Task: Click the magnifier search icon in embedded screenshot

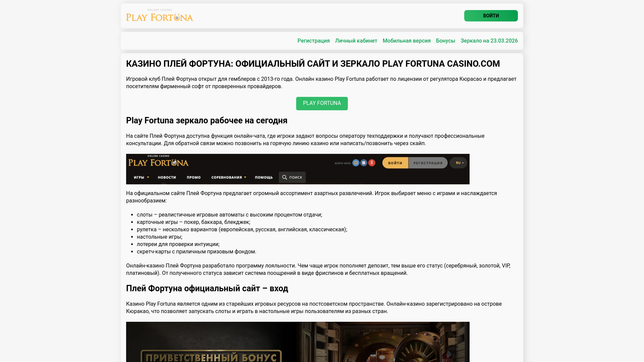Action: tap(284, 177)
